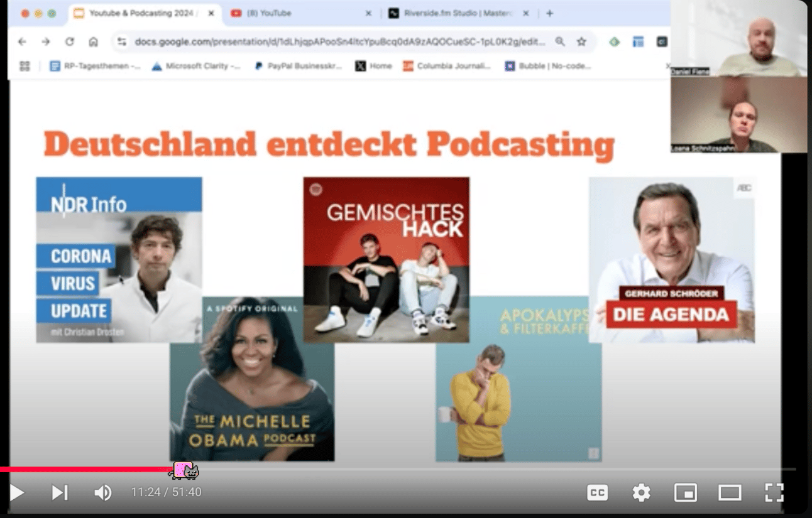Screen dimensions: 812x518
Task: Open the X Home bookmark
Action: pyautogui.click(x=373, y=66)
